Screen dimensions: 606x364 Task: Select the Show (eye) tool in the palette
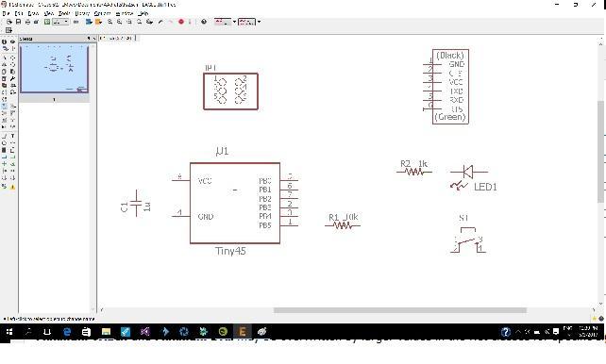pyautogui.click(x=13, y=41)
